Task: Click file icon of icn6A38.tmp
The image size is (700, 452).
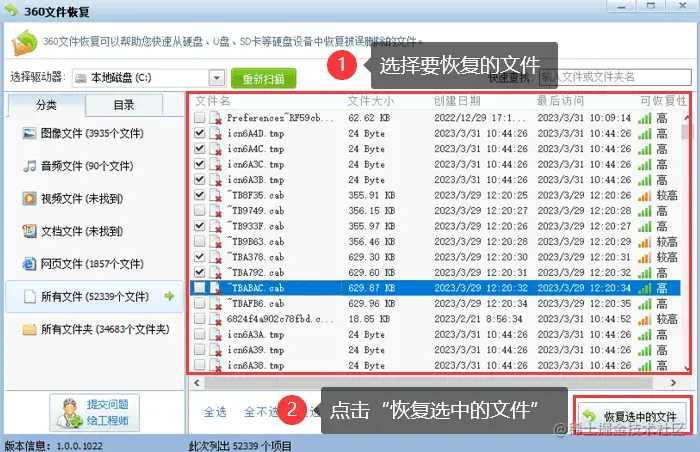Action: tap(216, 365)
